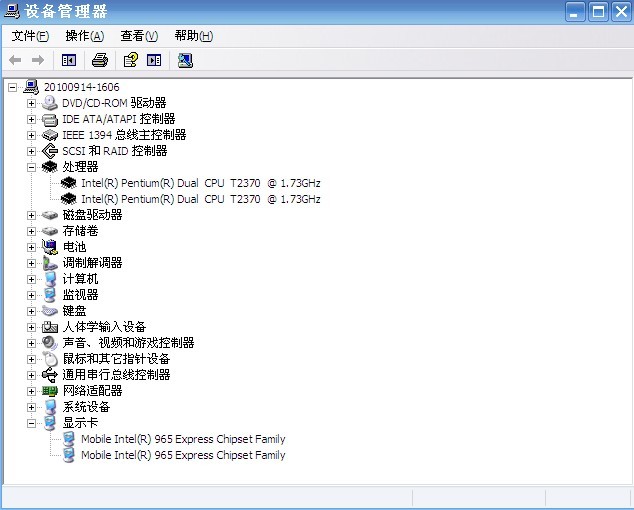Open the 帮助(H) menu
This screenshot has width=634, height=510.
pyautogui.click(x=194, y=36)
